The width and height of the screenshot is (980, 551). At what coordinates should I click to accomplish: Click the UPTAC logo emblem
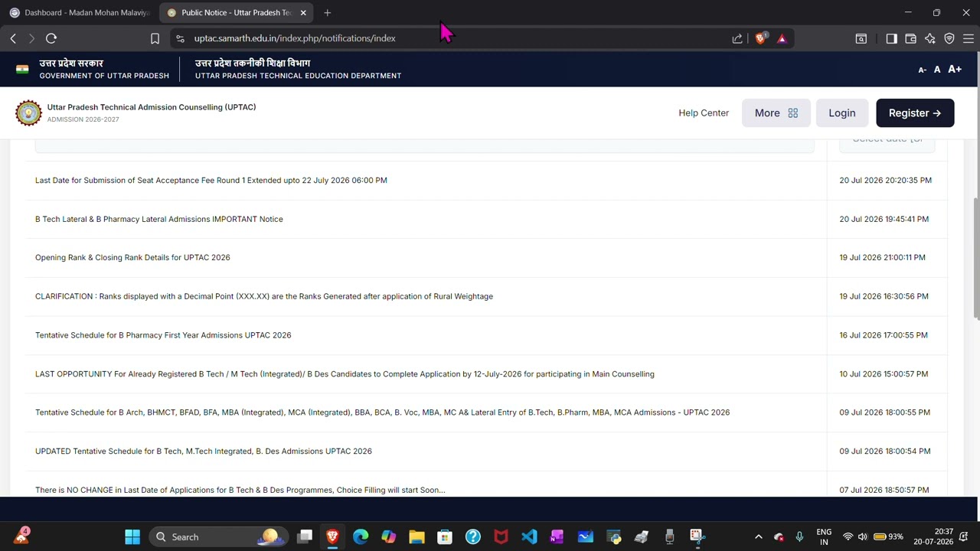point(29,112)
